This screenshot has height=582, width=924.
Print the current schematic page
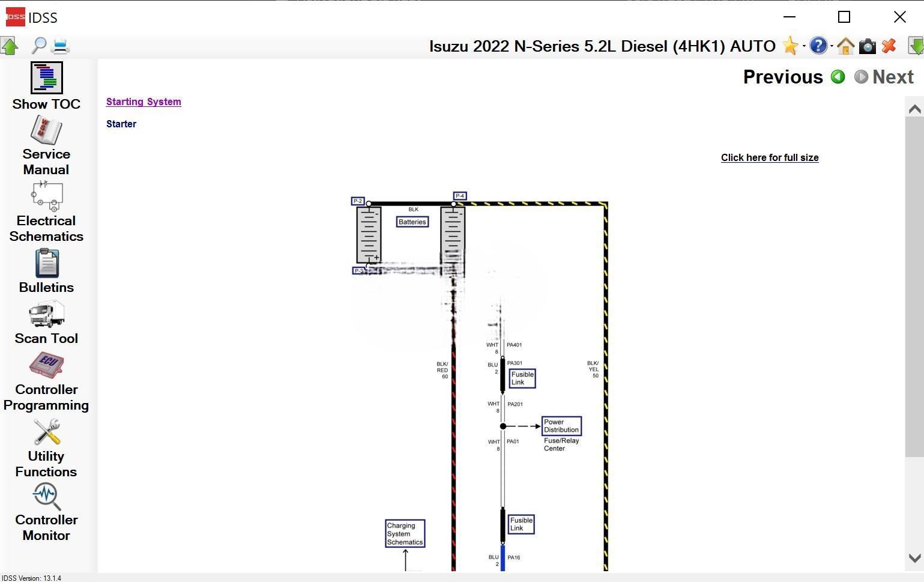pyautogui.click(x=61, y=46)
